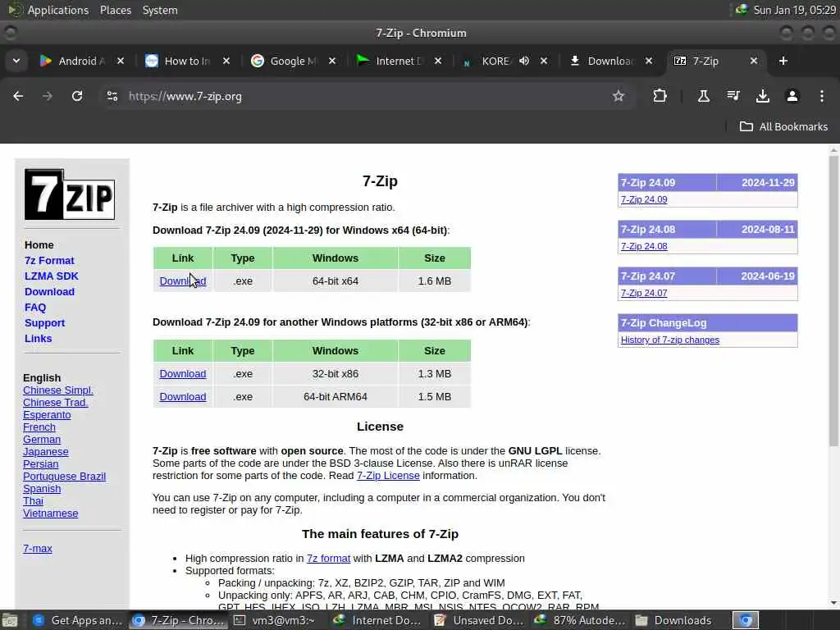This screenshot has width=840, height=630.
Task: Expand the tab search dropdown
Action: click(x=16, y=61)
